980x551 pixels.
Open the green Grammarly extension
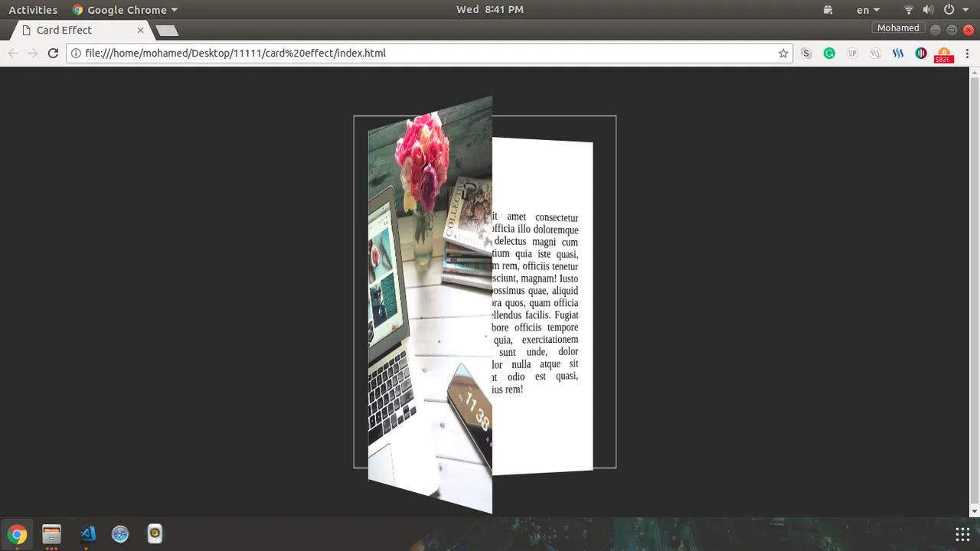tap(829, 53)
